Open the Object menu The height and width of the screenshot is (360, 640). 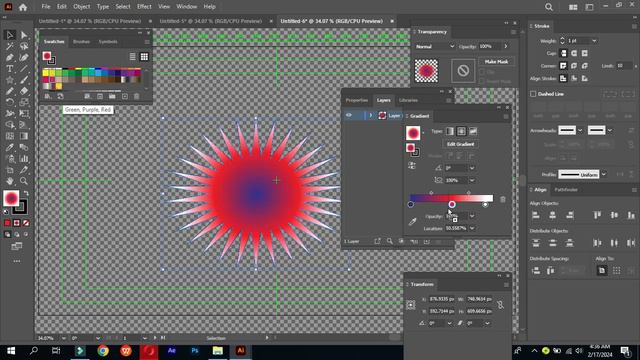pyautogui.click(x=82, y=7)
